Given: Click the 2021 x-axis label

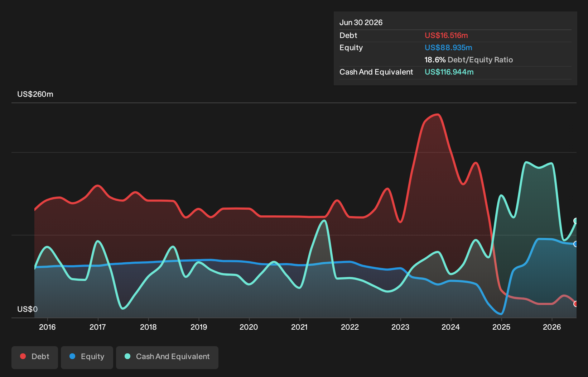Looking at the screenshot, I should 299,327.
